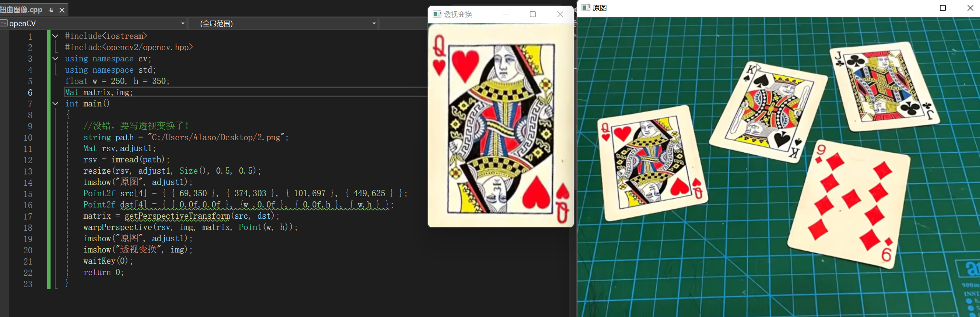Click the king of spades card in 原图
This screenshot has height=317, width=980.
pos(769,111)
